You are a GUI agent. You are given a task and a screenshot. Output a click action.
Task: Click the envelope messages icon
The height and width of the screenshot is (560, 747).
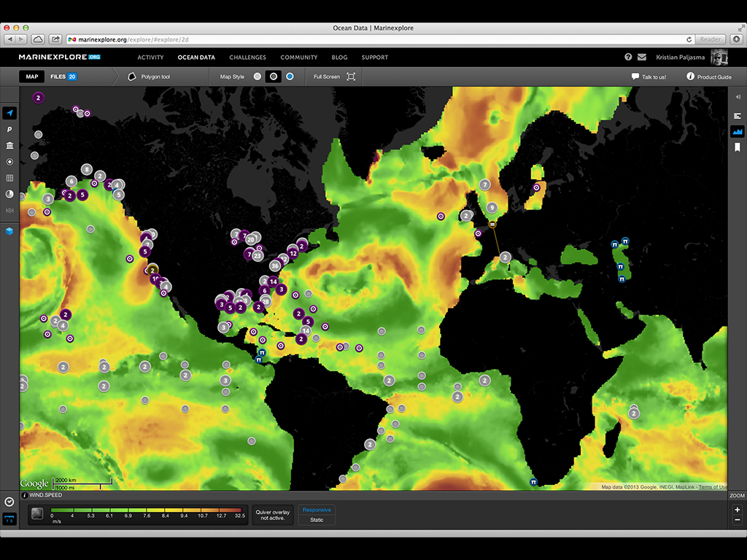(x=642, y=57)
